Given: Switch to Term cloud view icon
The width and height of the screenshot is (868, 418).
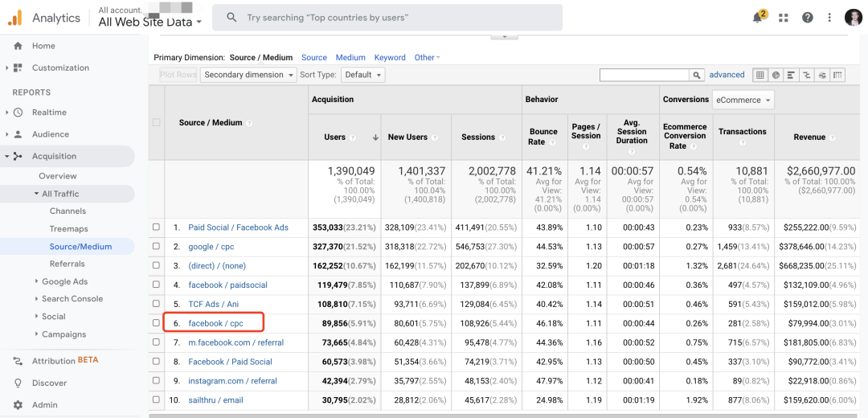Looking at the screenshot, I should [x=822, y=75].
